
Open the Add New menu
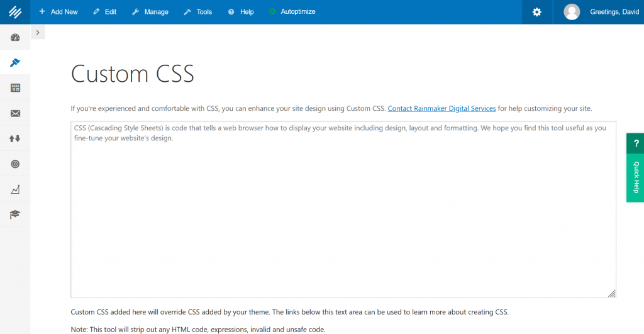[58, 12]
